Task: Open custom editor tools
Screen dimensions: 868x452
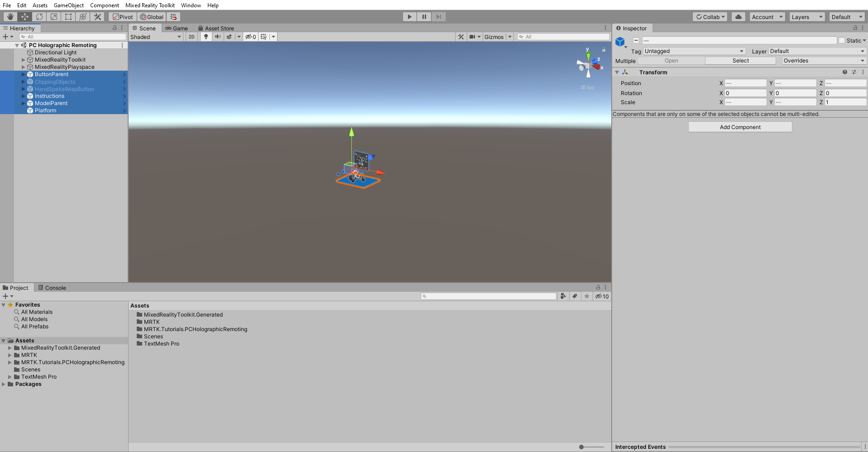Action: tap(97, 17)
